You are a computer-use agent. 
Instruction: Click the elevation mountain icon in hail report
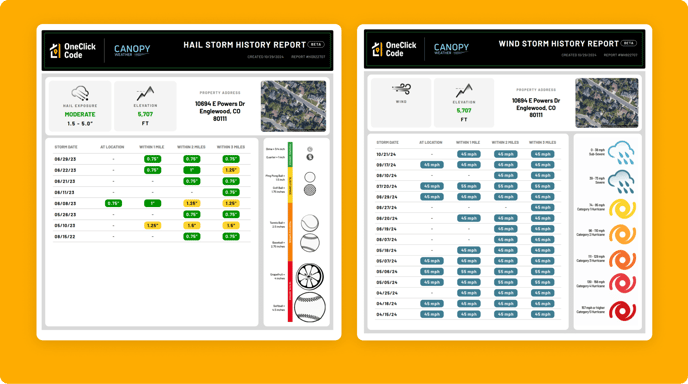point(145,93)
